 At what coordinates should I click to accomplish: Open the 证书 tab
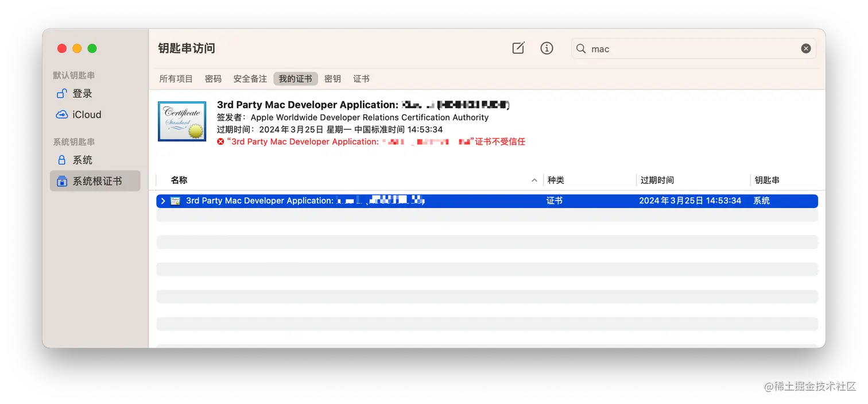tap(361, 79)
